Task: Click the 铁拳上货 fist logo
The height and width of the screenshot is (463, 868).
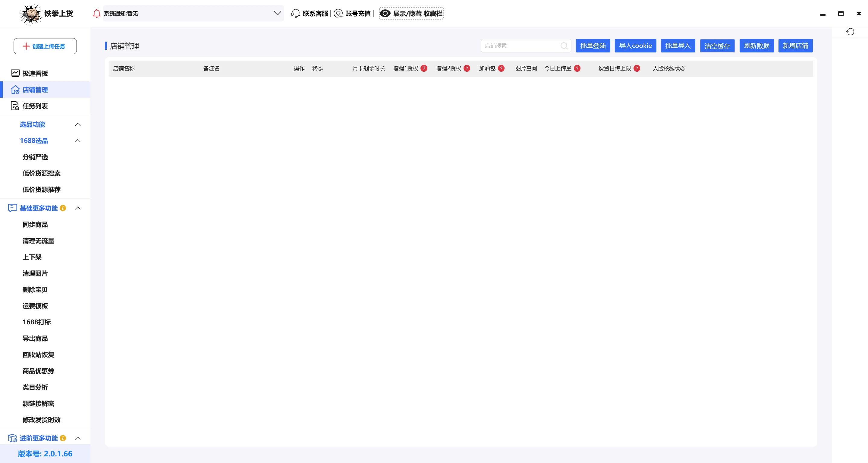Action: tap(31, 14)
